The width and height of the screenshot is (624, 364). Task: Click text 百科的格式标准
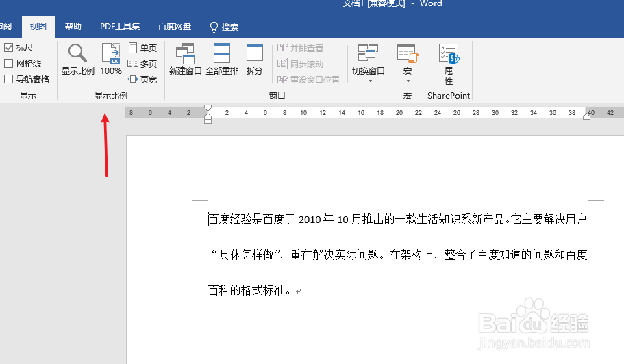pyautogui.click(x=246, y=291)
